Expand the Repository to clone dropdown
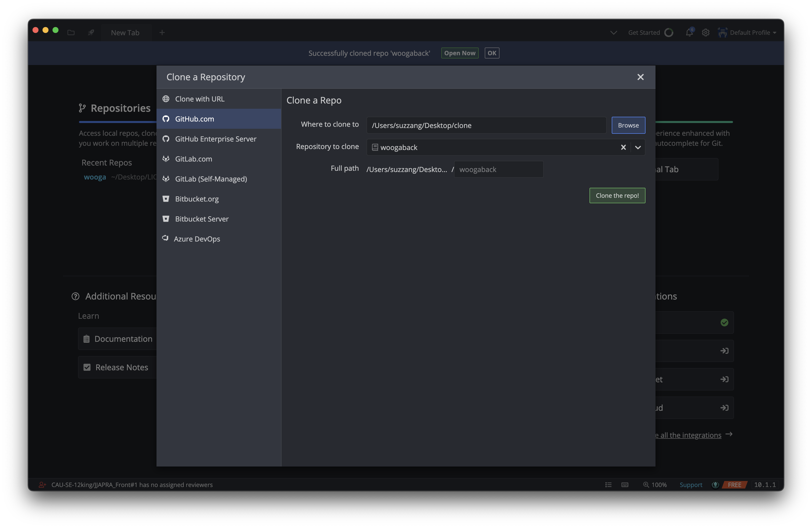 click(x=638, y=147)
